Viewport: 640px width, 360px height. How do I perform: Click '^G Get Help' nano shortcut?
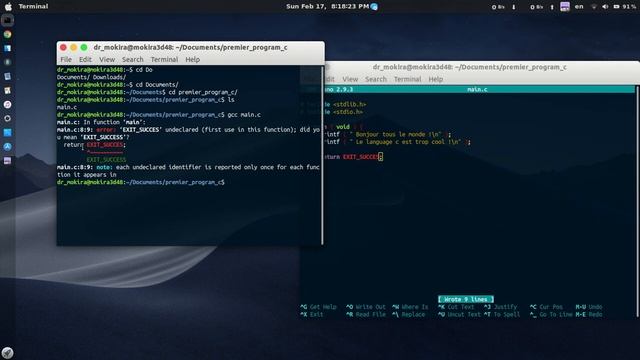pos(318,307)
